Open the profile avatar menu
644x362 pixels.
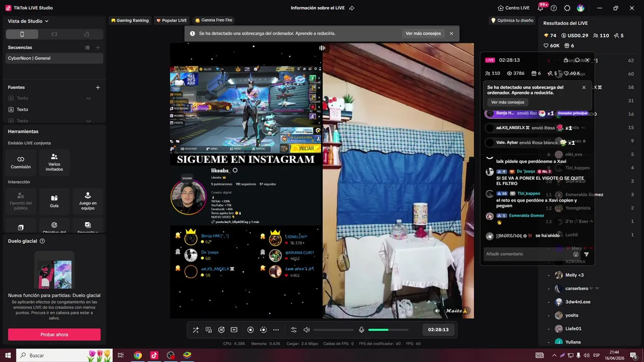[581, 8]
